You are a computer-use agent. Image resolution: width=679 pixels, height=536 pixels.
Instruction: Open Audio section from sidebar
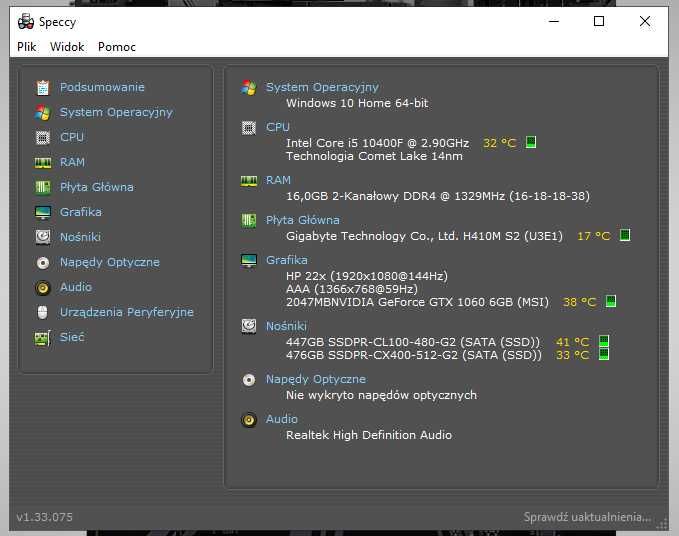point(76,287)
